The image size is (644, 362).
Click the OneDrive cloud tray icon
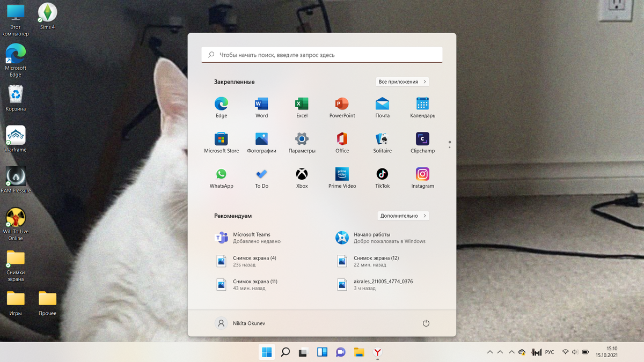[522, 352]
